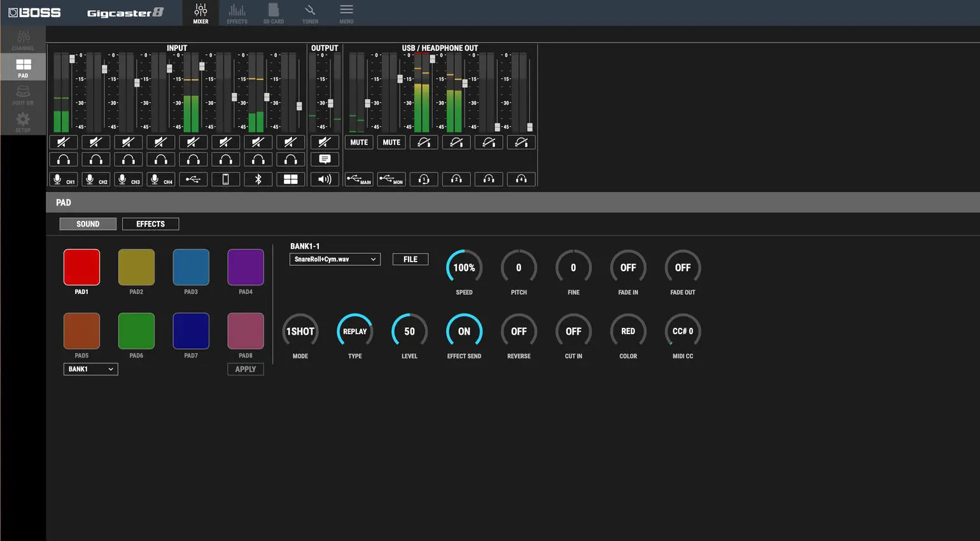Screen dimensions: 980x541
Task: Open the USB input channel settings
Action: point(193,179)
